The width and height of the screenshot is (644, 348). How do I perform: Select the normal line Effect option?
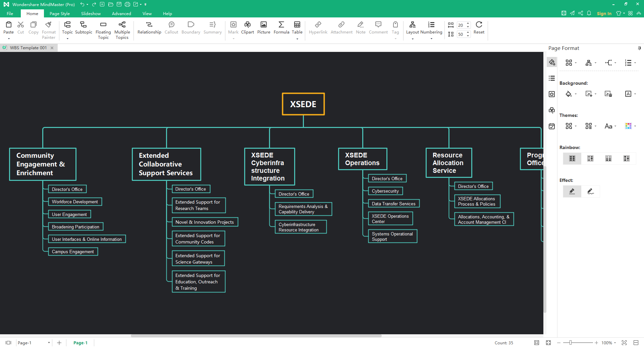(572, 191)
